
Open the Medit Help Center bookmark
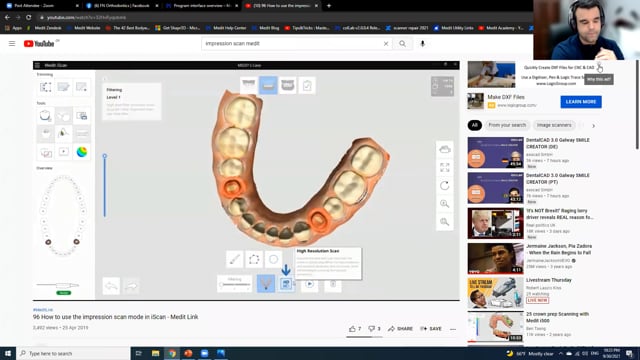(226, 28)
